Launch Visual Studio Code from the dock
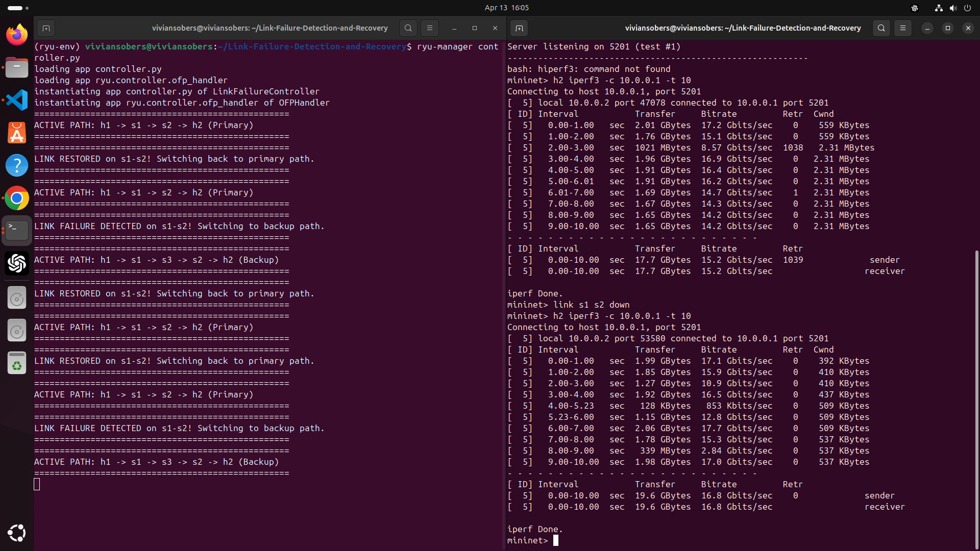The image size is (980, 551). (17, 100)
